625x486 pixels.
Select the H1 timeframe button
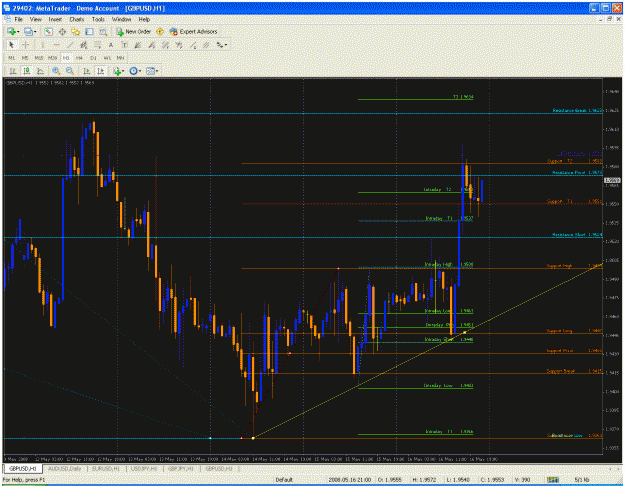(66, 58)
